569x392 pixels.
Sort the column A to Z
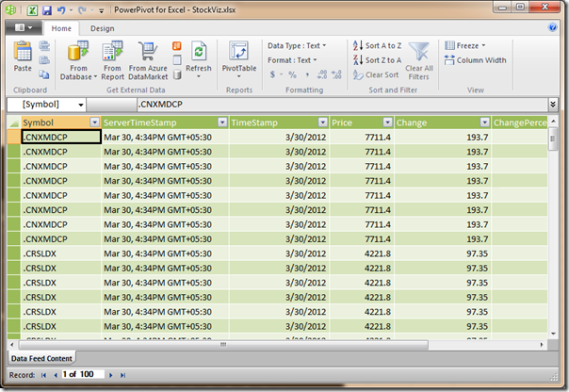(x=376, y=45)
